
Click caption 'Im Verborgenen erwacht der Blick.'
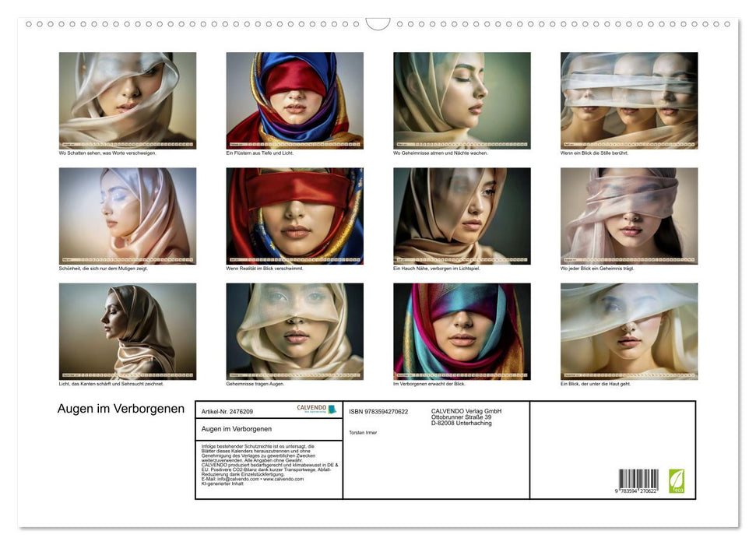pos(430,384)
